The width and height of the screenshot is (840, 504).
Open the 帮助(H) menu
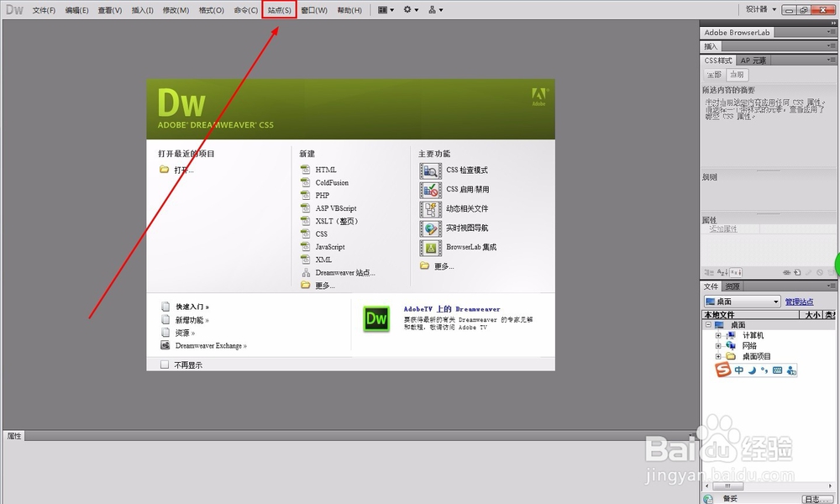coord(349,10)
